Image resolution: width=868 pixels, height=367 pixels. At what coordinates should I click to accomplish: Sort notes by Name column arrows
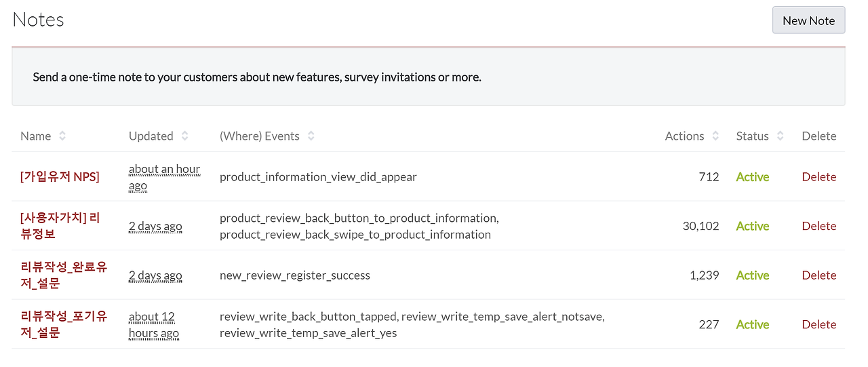pyautogui.click(x=62, y=136)
